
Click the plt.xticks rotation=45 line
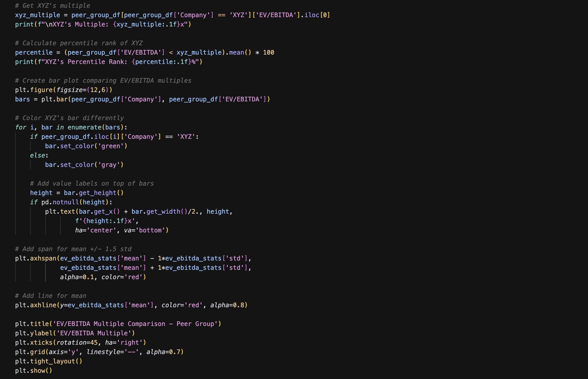pyautogui.click(x=81, y=343)
